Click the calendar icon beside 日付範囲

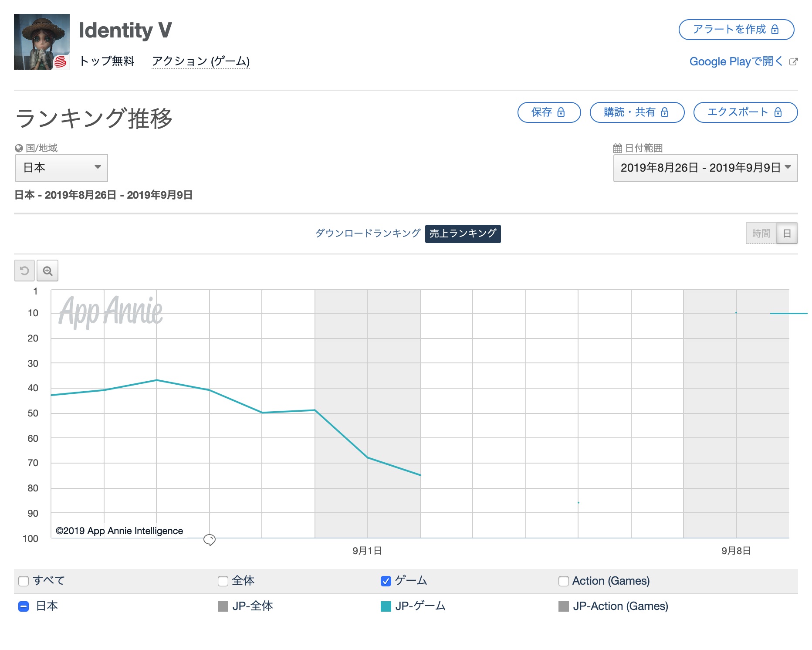[617, 148]
